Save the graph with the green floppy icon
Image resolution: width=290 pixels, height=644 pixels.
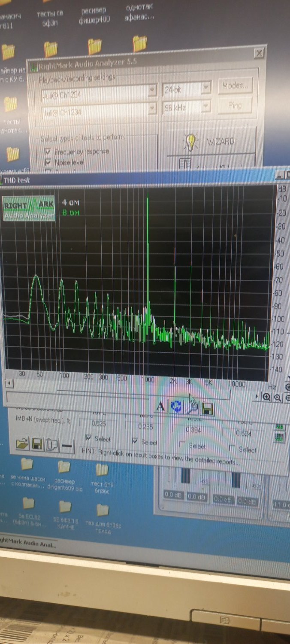tap(208, 409)
